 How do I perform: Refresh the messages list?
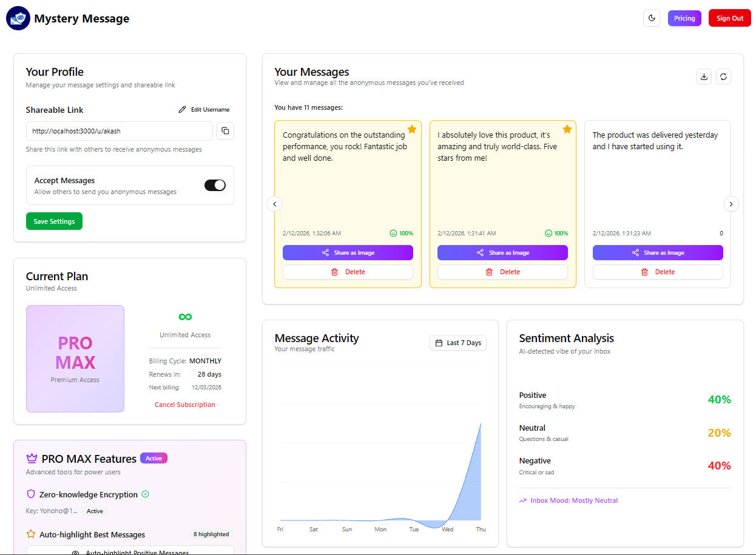723,76
